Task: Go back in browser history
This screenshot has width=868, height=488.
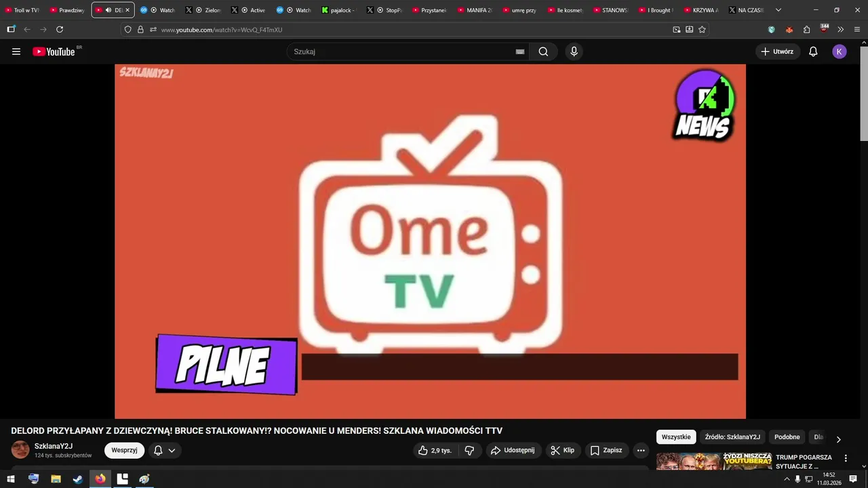Action: click(27, 29)
